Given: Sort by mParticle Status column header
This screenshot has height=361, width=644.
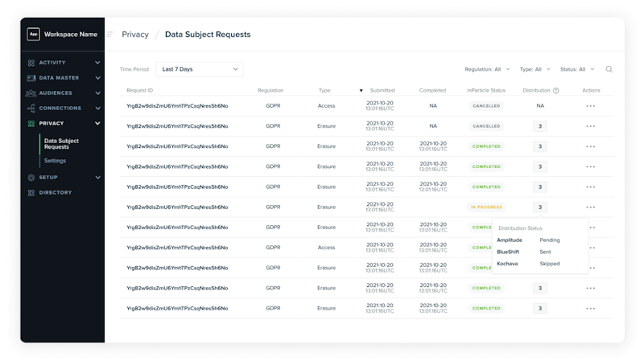Looking at the screenshot, I should (x=486, y=91).
